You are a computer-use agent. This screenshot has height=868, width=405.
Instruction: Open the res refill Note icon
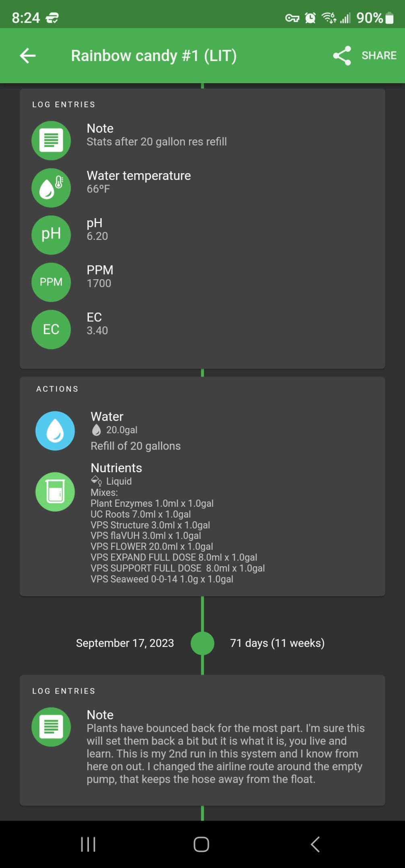[x=51, y=141]
